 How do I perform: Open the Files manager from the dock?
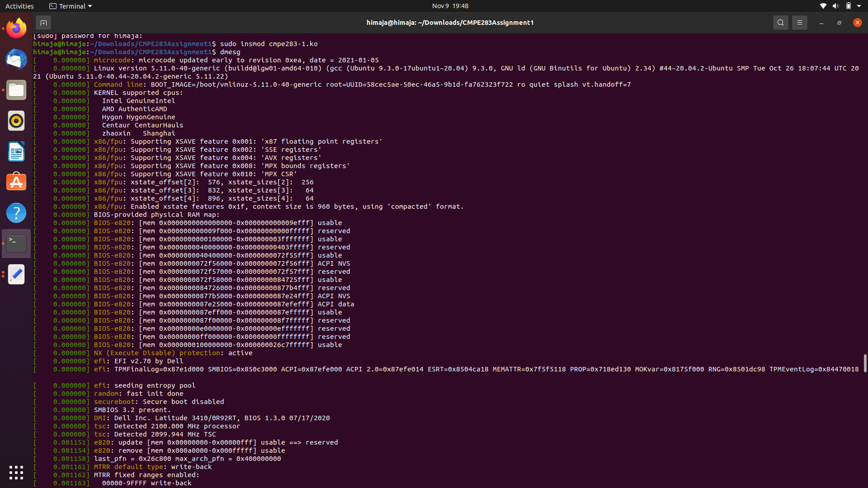point(16,90)
